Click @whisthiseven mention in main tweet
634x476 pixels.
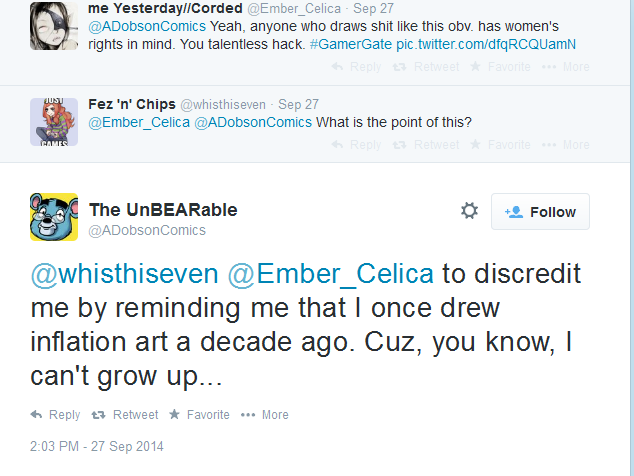point(125,275)
